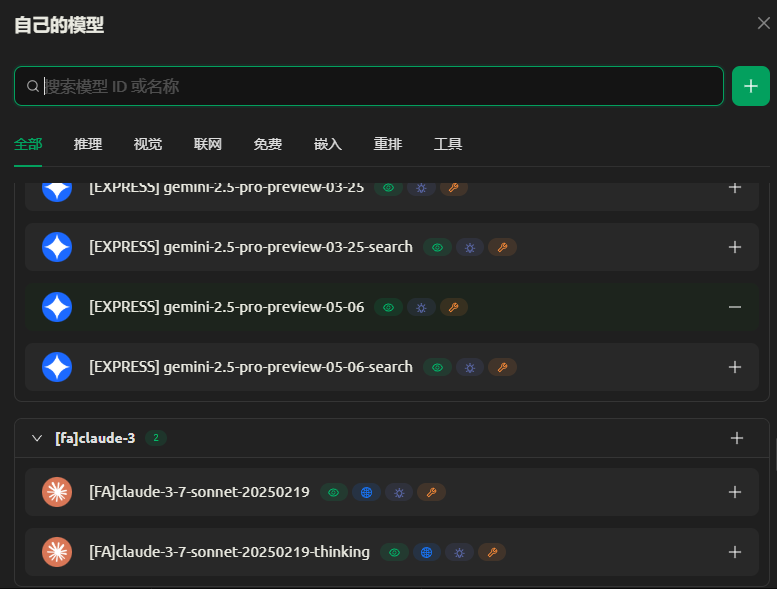
Task: Switch to the 工具 tab
Action: (448, 144)
